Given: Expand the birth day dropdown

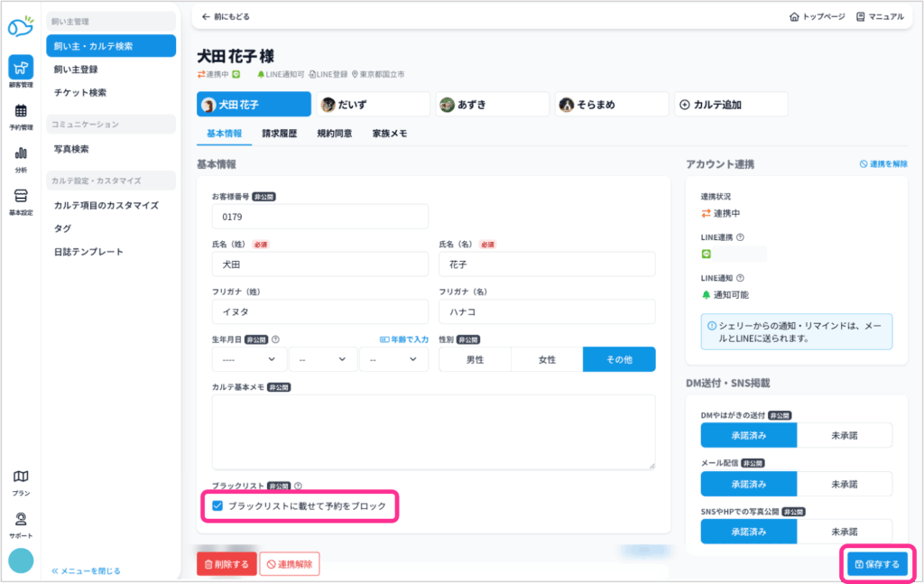Looking at the screenshot, I should pyautogui.click(x=393, y=359).
